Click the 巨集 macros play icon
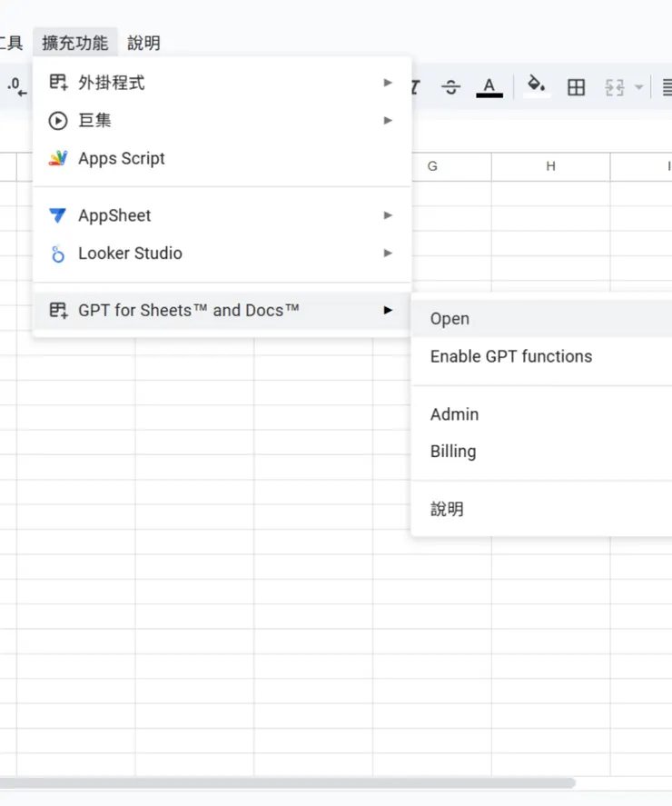Image resolution: width=672 pixels, height=806 pixels. [x=58, y=121]
